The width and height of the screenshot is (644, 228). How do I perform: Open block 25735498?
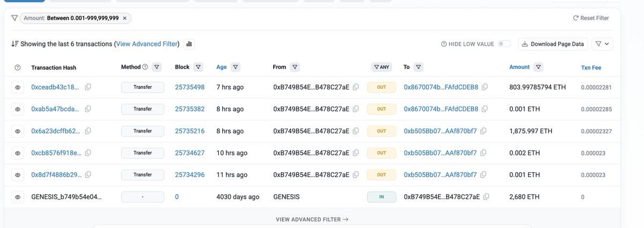point(189,87)
